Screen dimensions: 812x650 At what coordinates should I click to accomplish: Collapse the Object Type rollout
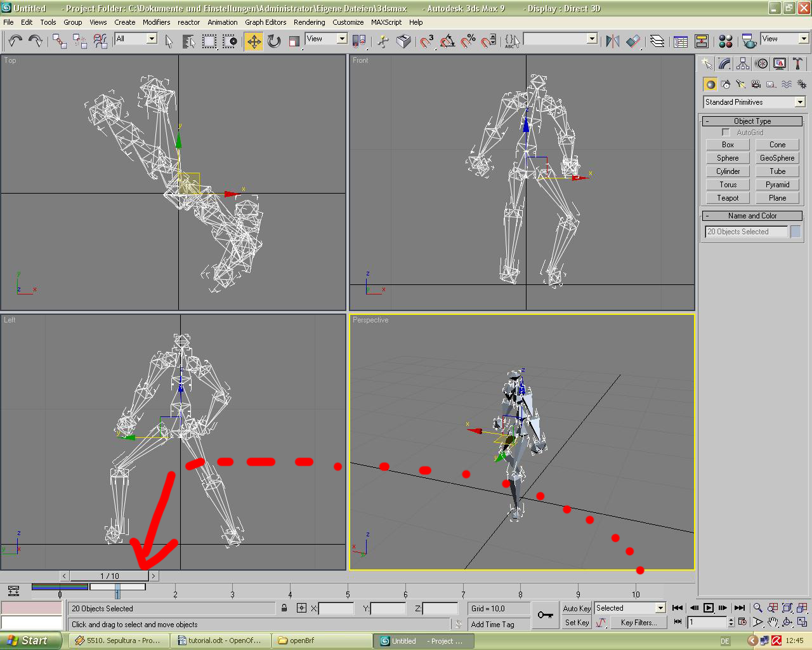pyautogui.click(x=752, y=121)
